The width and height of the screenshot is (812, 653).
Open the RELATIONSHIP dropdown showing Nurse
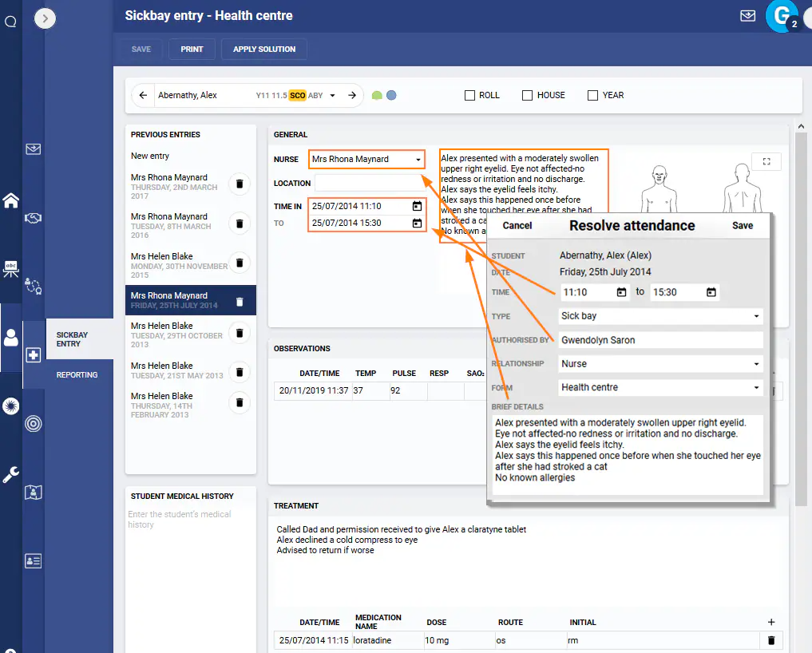pos(660,363)
